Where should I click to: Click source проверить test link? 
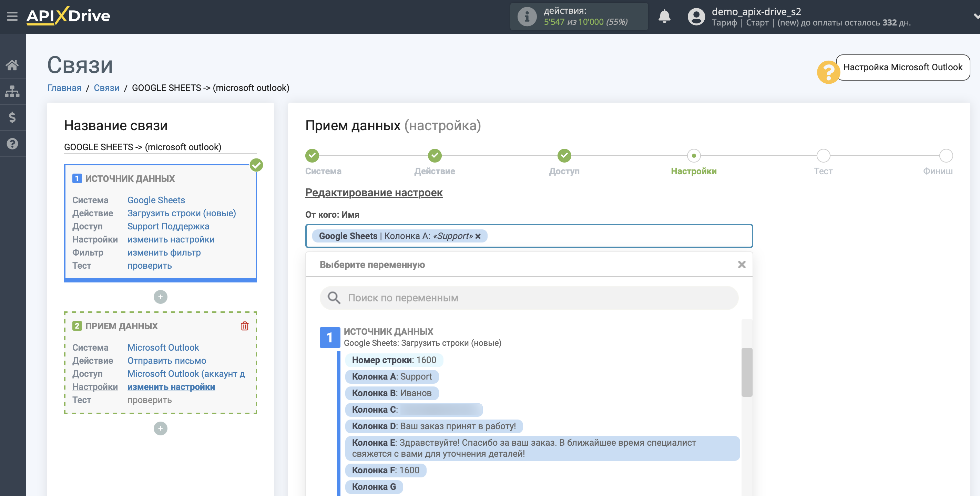150,266
